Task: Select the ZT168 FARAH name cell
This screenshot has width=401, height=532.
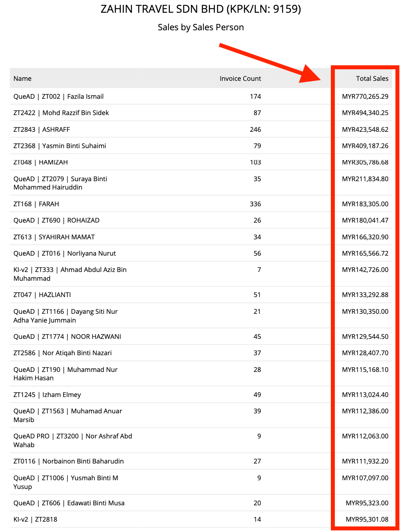Action: pos(36,204)
